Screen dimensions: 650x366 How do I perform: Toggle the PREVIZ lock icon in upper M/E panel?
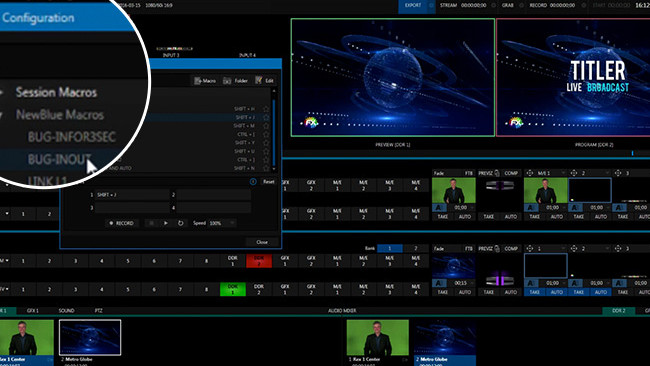[497, 173]
